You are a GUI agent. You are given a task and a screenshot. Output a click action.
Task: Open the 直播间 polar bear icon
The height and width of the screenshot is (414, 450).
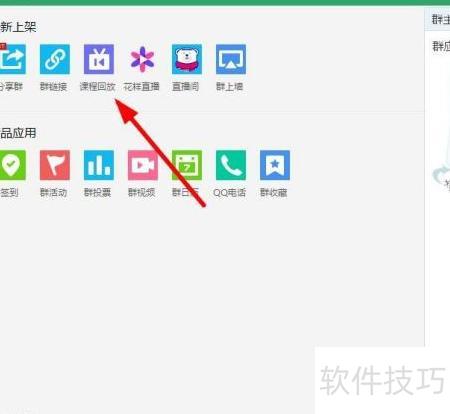(x=187, y=59)
